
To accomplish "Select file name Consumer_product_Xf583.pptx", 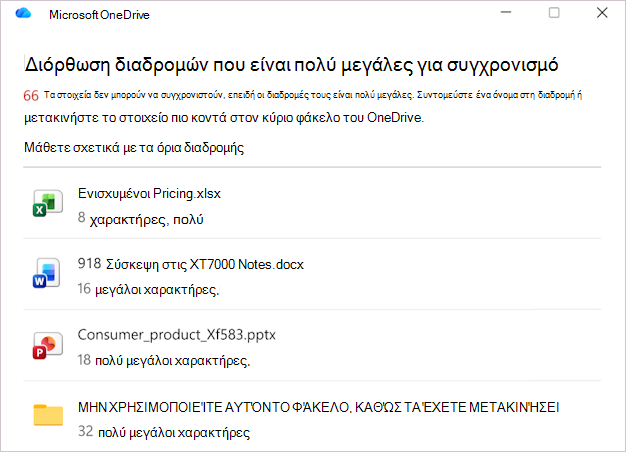I will 177,335.
